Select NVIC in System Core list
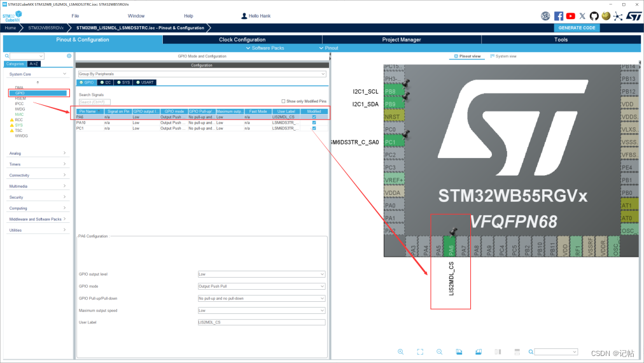The height and width of the screenshot is (363, 644). click(x=19, y=115)
